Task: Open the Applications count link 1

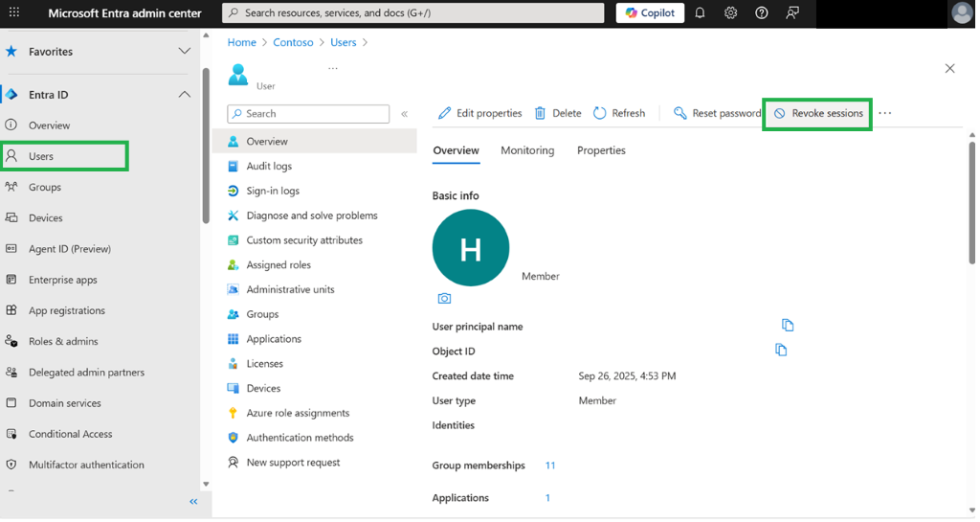Action: tap(547, 498)
